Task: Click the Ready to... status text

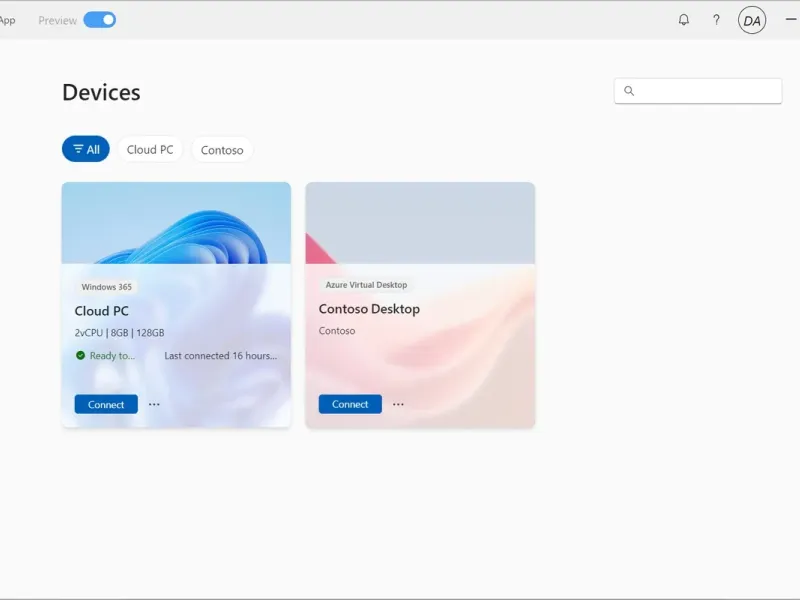Action: point(112,356)
